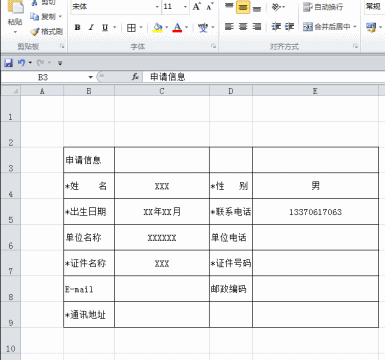Toggle Wrap Text (自动换行)
This screenshot has width=385, height=360.
[323, 7]
